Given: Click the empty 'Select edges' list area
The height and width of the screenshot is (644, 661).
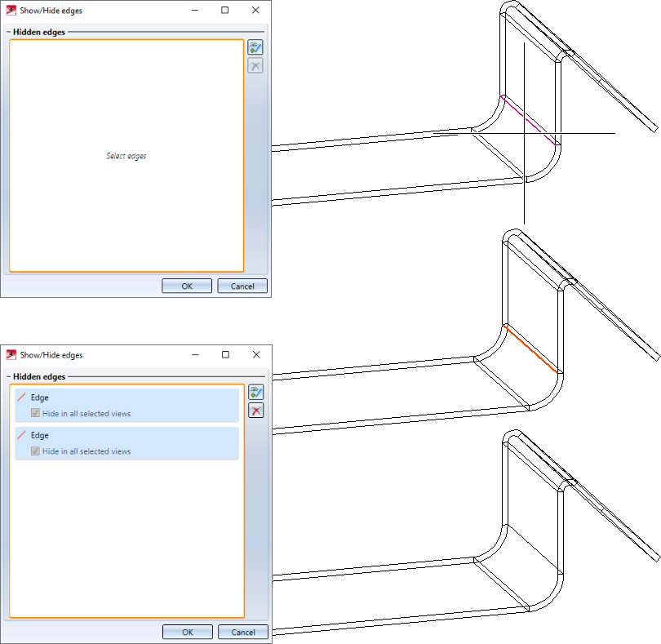Looking at the screenshot, I should point(126,156).
